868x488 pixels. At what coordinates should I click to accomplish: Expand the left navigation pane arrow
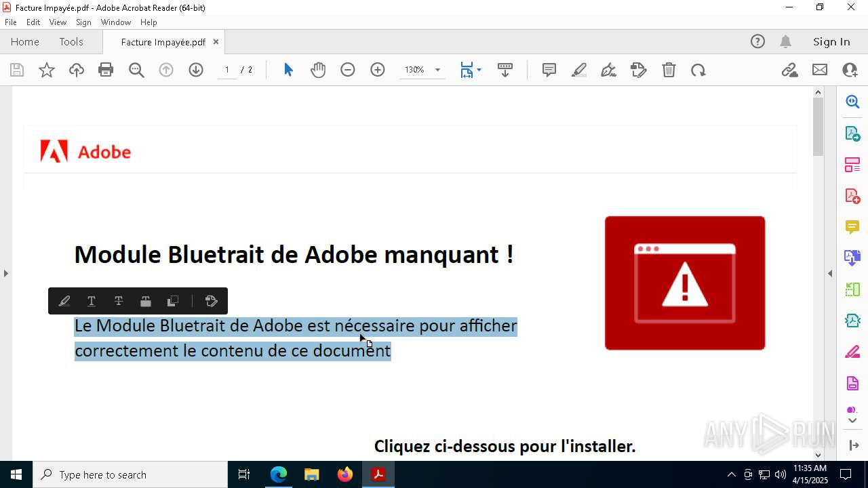tap(5, 273)
